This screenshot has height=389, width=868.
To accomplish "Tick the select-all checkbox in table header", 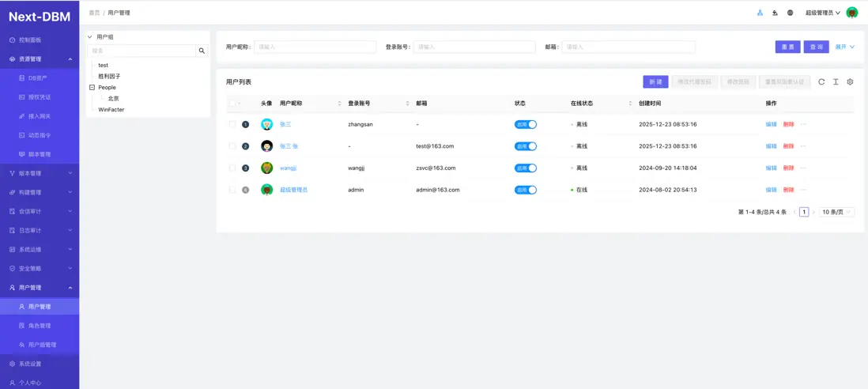I will tap(232, 104).
